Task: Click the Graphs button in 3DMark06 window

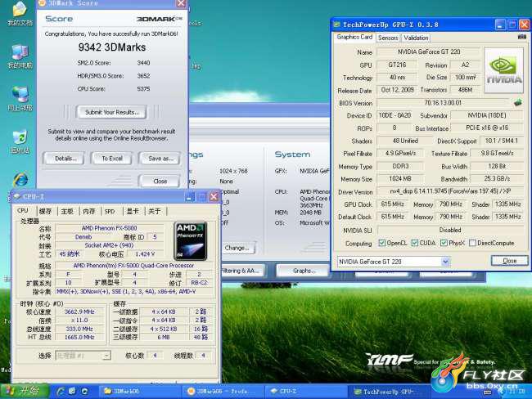Action: (304, 271)
